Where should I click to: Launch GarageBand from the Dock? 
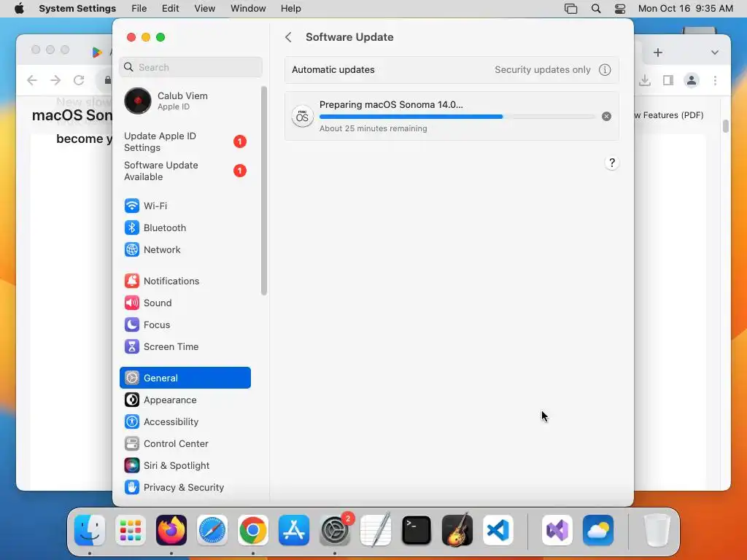click(x=457, y=530)
